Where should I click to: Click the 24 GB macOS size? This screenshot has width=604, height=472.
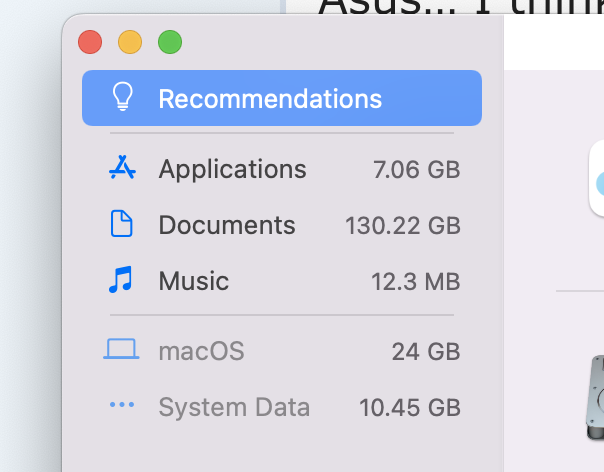pos(425,352)
